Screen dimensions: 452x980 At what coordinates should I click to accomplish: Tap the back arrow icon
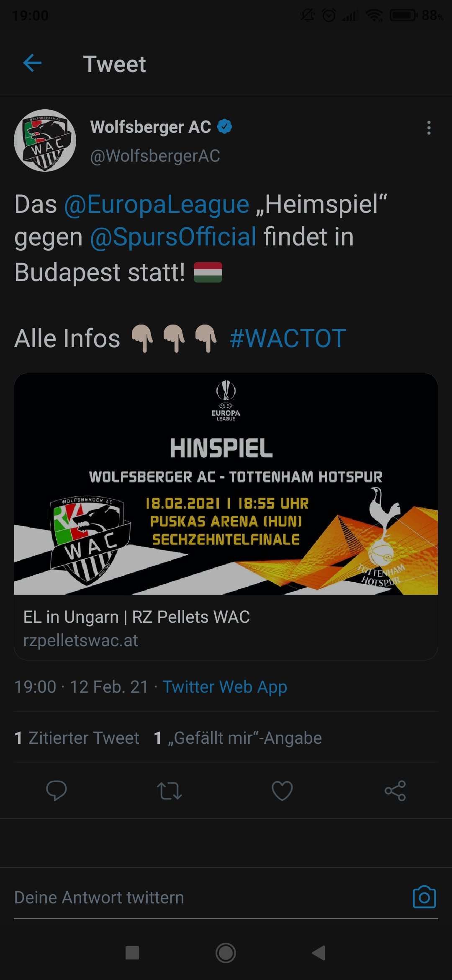point(32,64)
